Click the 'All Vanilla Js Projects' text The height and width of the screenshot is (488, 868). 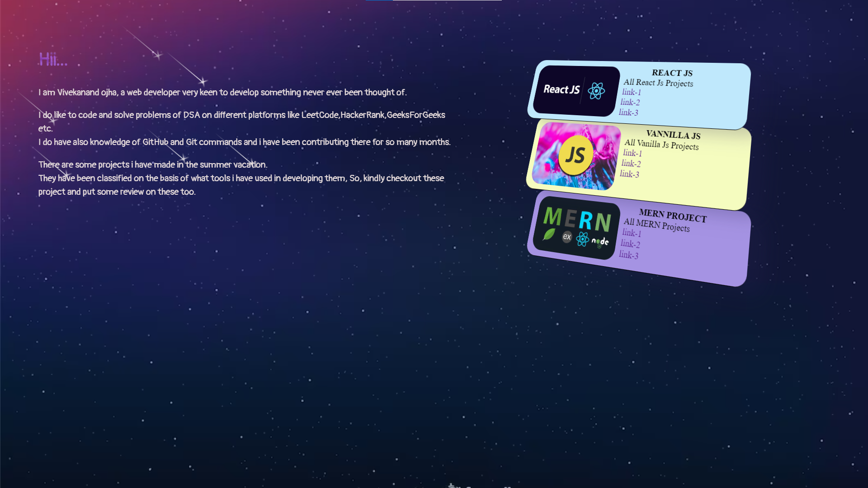tap(661, 145)
